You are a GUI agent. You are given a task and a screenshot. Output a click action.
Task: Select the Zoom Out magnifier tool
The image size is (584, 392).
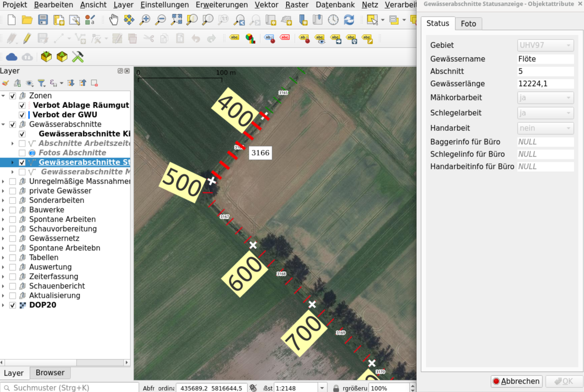click(160, 20)
